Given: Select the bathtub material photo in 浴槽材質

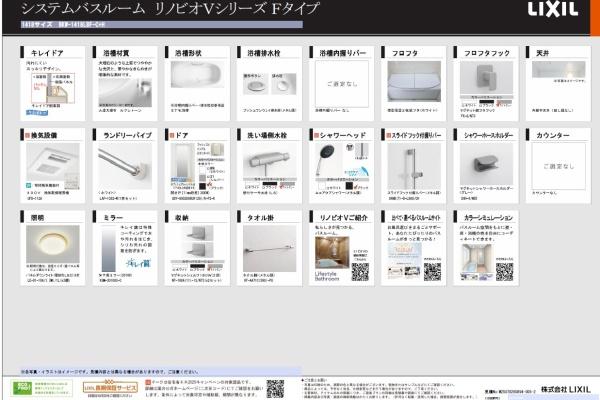Looking at the screenshot, I should pos(125,92).
